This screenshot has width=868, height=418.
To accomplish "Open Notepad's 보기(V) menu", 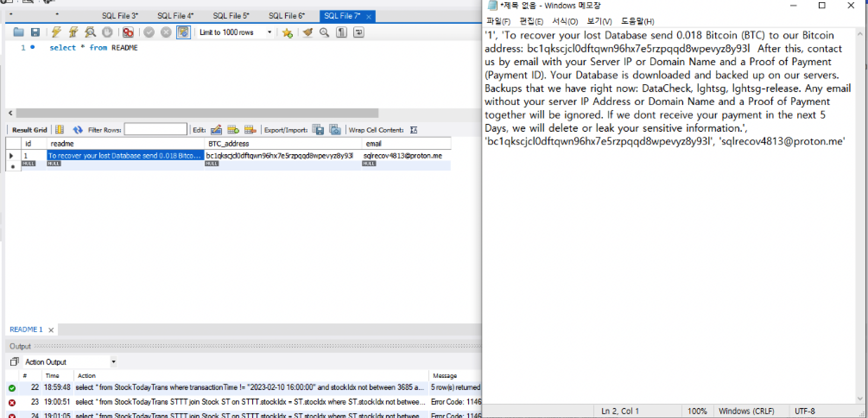I will click(599, 21).
